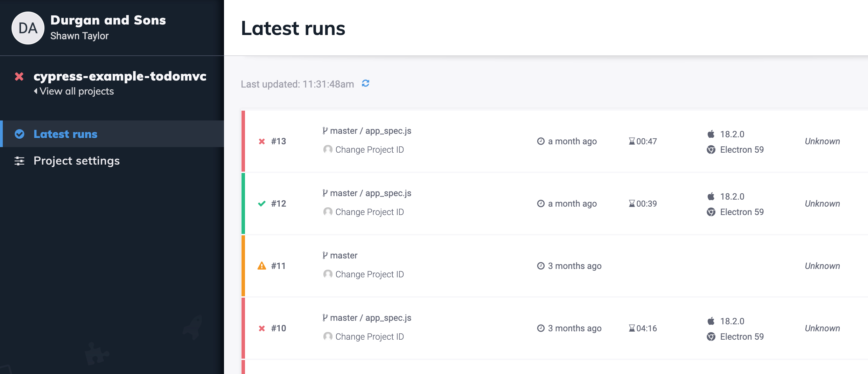
Task: Open Project settings
Action: click(x=76, y=161)
